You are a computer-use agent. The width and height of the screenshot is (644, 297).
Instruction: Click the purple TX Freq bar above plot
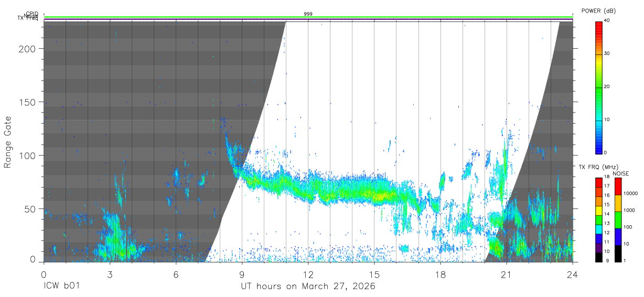click(x=308, y=20)
